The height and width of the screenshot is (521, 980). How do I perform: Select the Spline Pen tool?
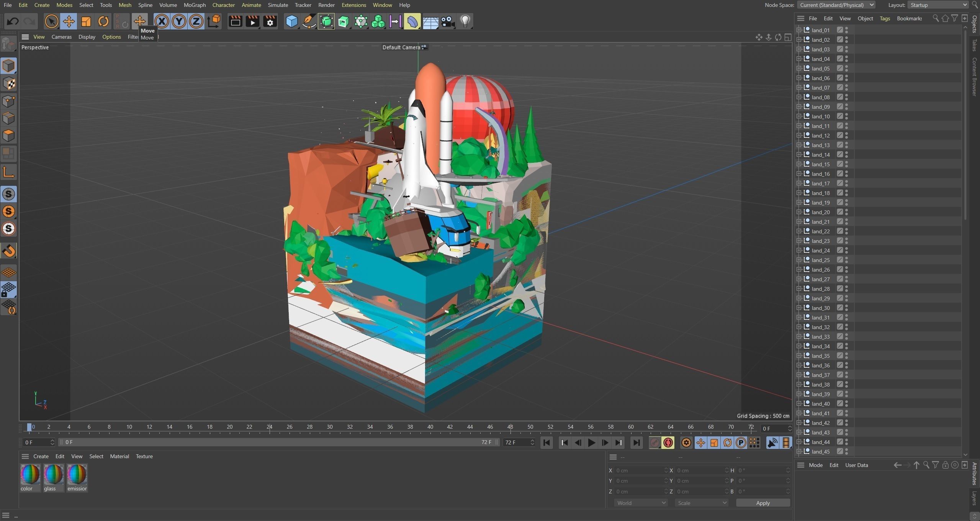point(309,21)
